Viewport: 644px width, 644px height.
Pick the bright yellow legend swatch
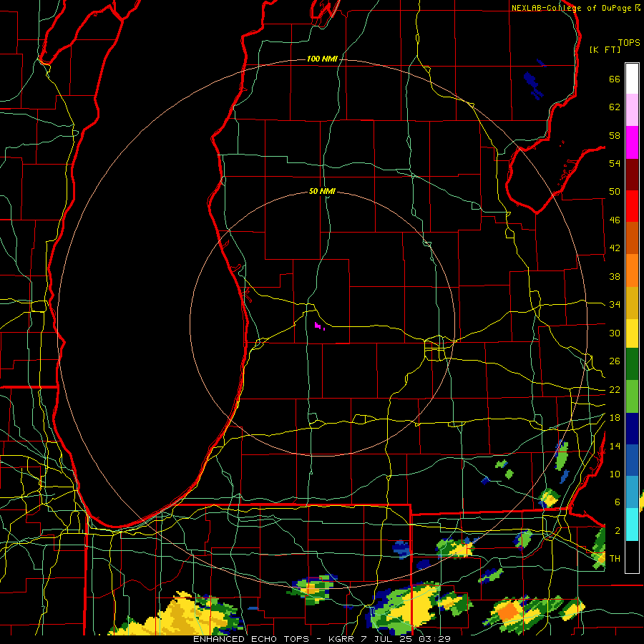click(x=632, y=333)
